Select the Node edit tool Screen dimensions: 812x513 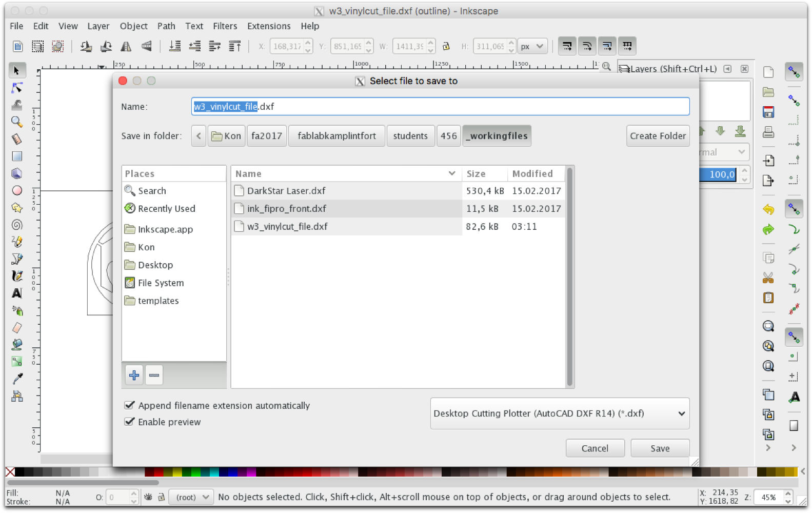coord(17,88)
